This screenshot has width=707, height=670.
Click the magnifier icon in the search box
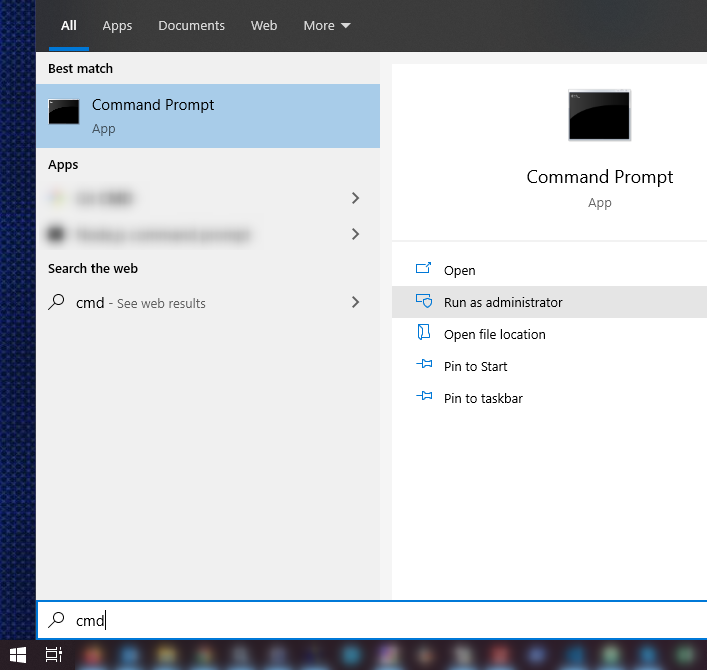click(x=57, y=620)
